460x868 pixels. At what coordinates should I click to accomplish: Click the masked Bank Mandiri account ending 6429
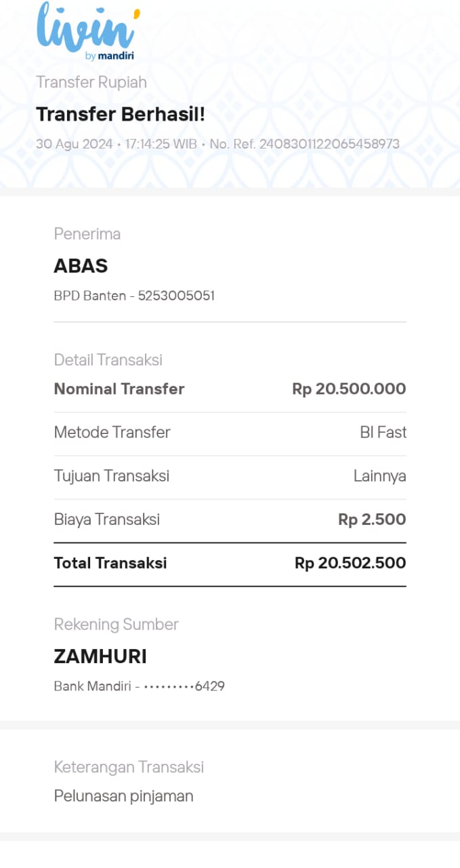pyautogui.click(x=183, y=686)
